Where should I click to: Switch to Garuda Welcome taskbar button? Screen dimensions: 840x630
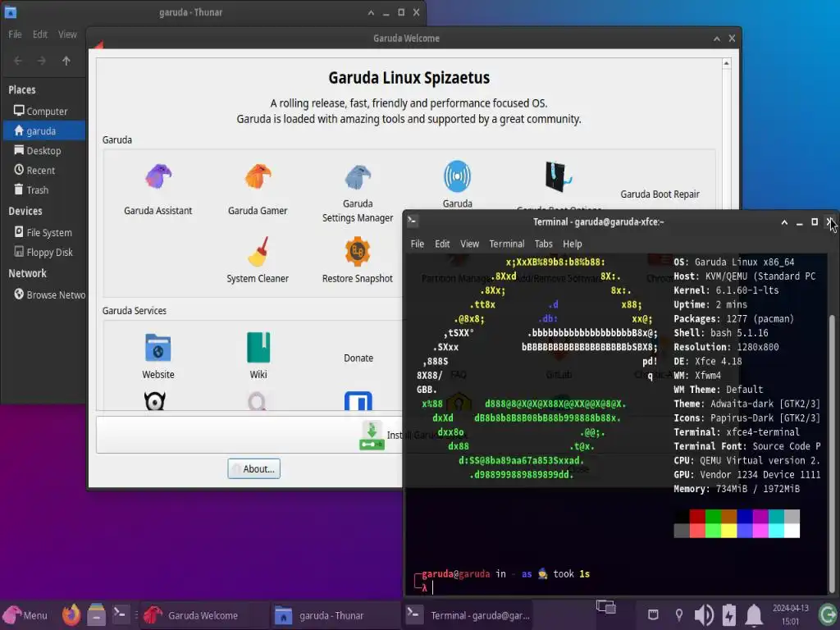pyautogui.click(x=203, y=615)
